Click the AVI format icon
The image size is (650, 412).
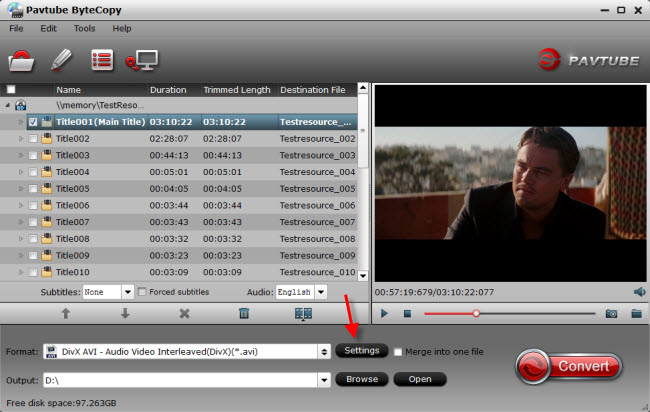(51, 351)
